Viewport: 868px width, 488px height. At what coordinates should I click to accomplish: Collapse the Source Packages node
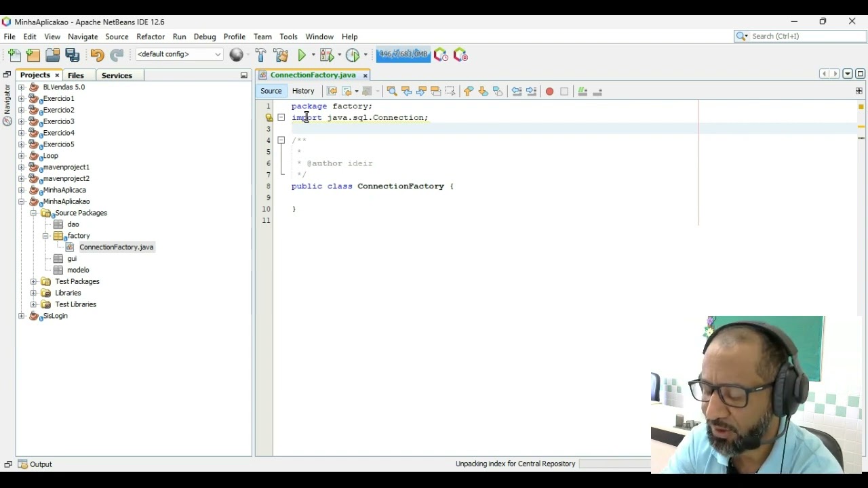point(33,213)
